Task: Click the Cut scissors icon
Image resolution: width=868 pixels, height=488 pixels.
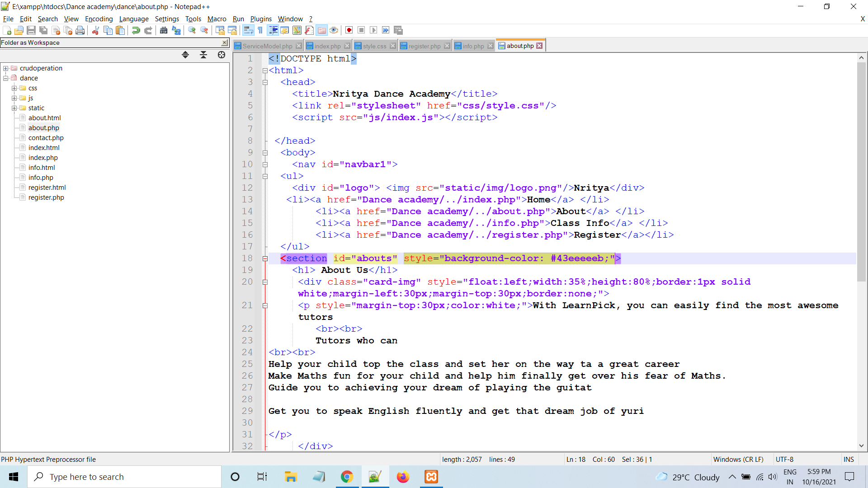Action: 95,30
